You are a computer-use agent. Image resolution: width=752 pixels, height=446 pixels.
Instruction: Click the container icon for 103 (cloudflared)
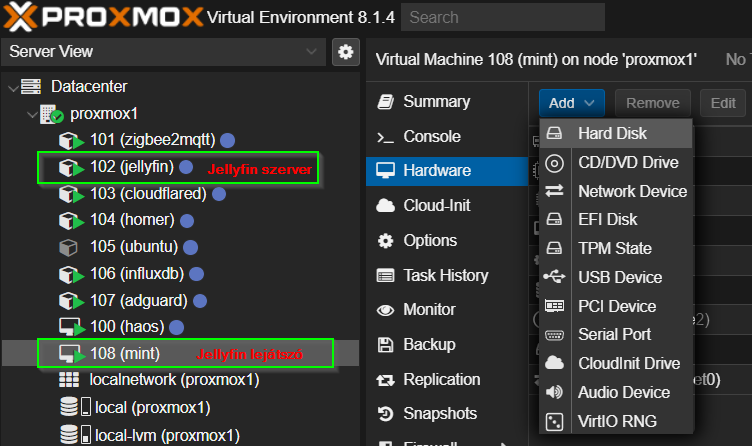click(71, 194)
